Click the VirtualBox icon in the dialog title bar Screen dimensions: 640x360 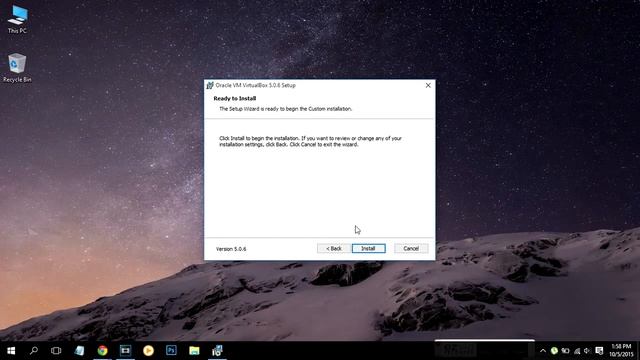(x=210, y=85)
